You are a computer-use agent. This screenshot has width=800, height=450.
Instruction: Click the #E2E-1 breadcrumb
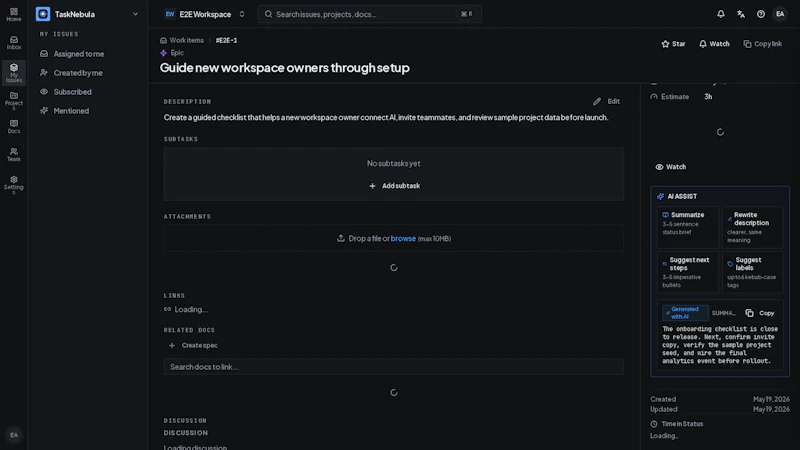point(226,40)
